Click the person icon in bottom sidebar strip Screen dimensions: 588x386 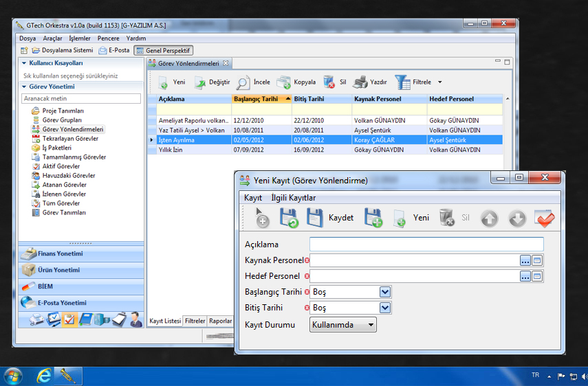[135, 319]
